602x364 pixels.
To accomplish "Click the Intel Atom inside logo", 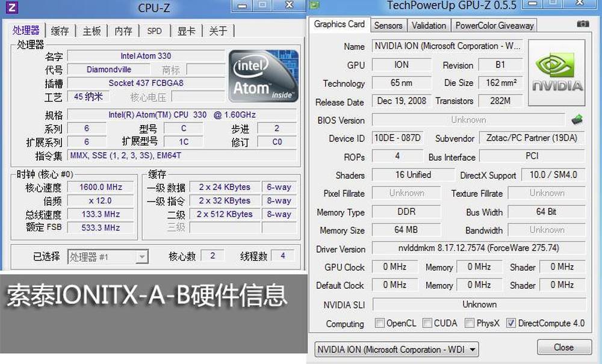I will [x=262, y=76].
